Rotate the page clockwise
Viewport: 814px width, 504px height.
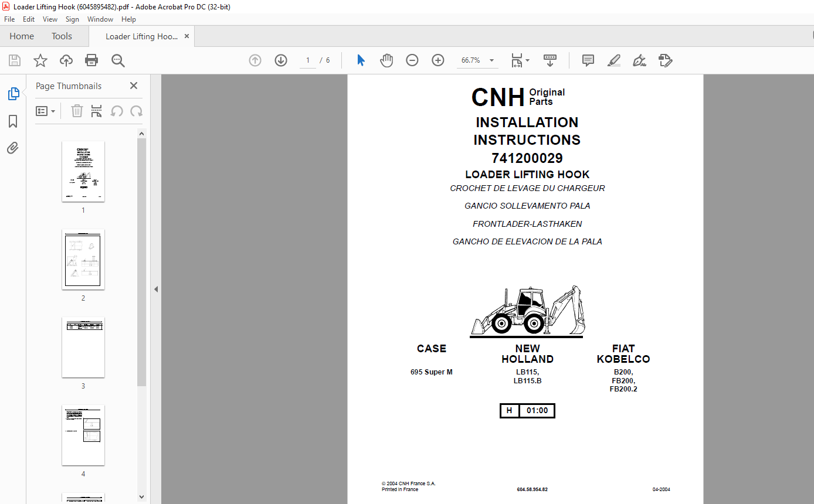tap(137, 111)
